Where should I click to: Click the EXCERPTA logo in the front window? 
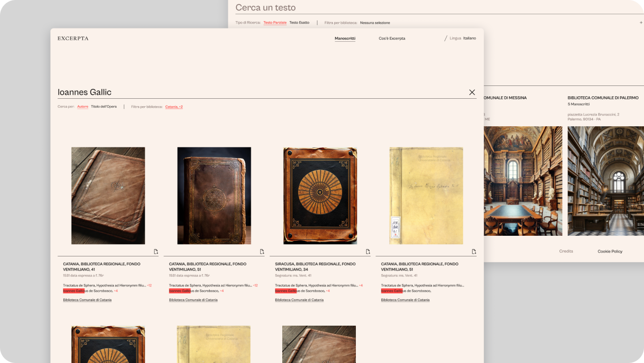(x=73, y=38)
